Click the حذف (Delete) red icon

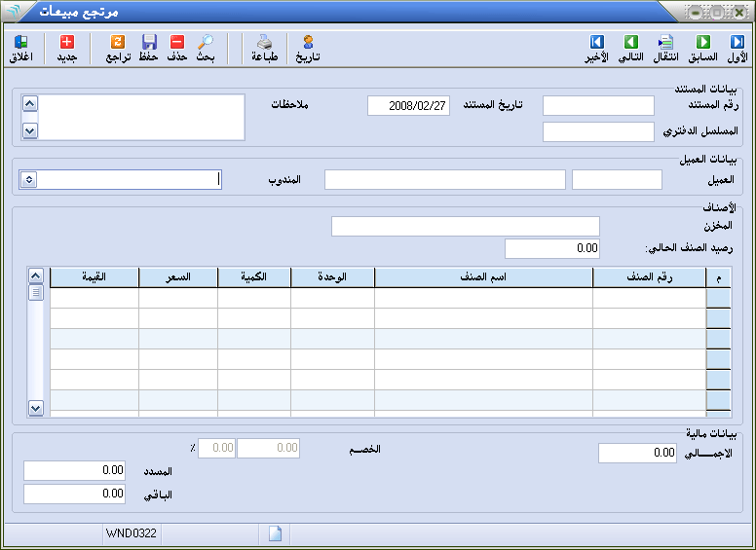pyautogui.click(x=176, y=43)
